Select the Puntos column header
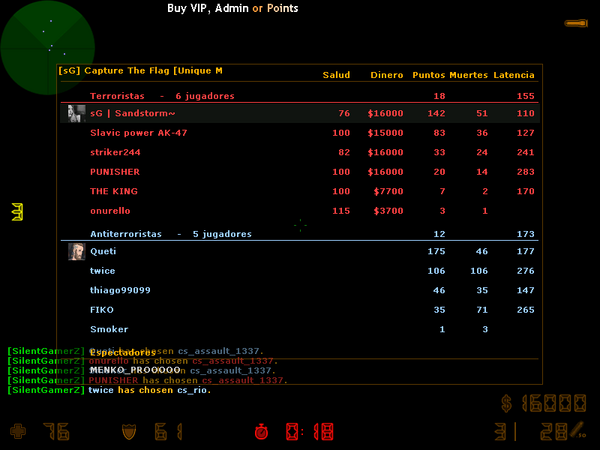The width and height of the screenshot is (600, 450). click(x=429, y=75)
